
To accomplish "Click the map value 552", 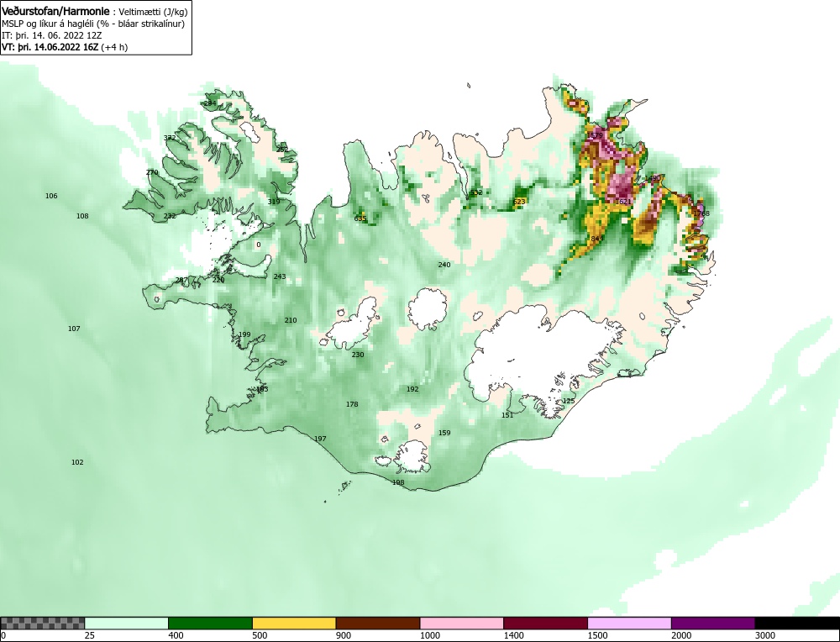I will point(476,192).
